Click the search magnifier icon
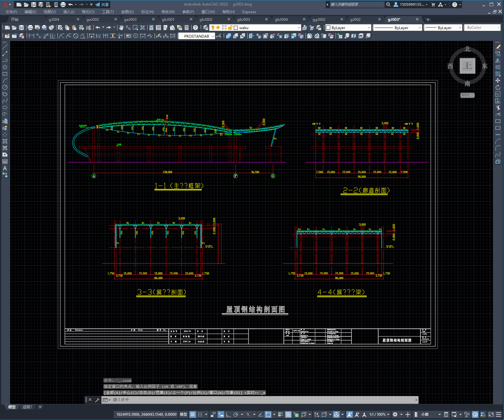 [x=388, y=5]
